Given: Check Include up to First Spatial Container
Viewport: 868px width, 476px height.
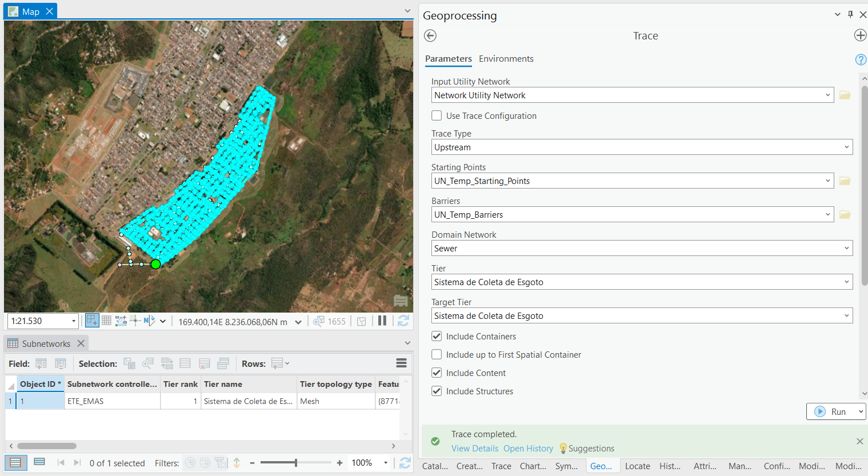Looking at the screenshot, I should click(x=437, y=354).
